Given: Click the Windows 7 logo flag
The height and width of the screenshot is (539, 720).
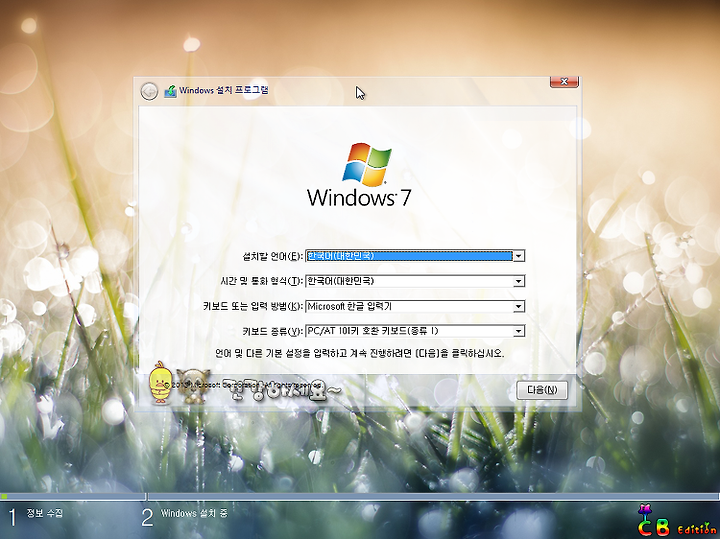Looking at the screenshot, I should [367, 164].
